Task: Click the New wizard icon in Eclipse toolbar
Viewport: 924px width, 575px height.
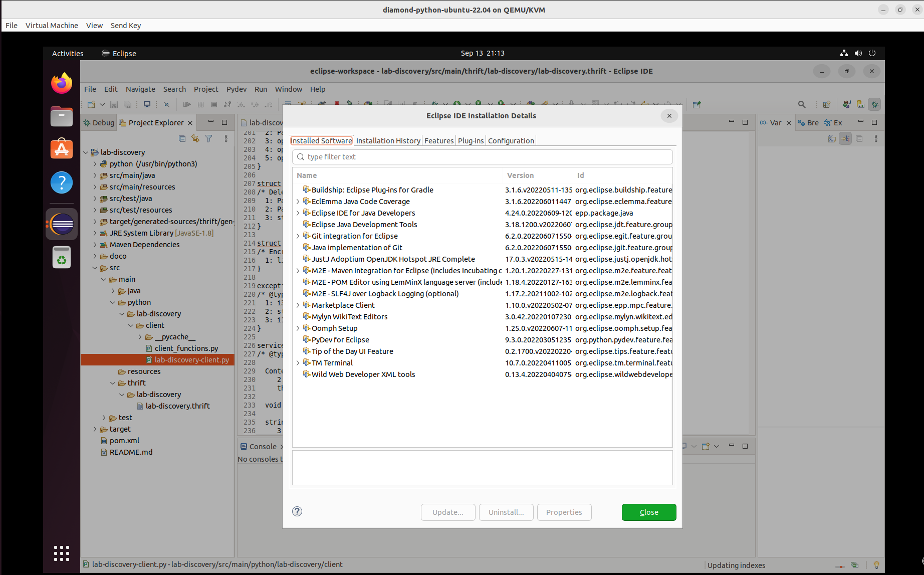Action: pyautogui.click(x=91, y=104)
